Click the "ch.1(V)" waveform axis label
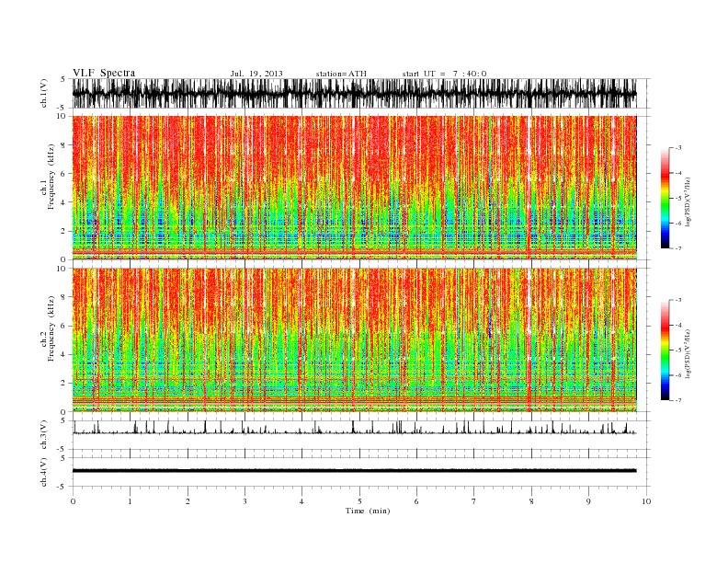The image size is (728, 563). pyautogui.click(x=43, y=93)
